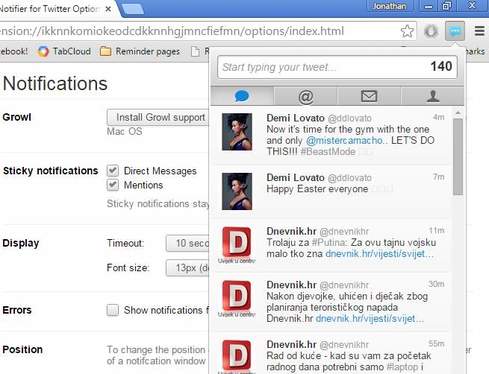Click the Notifications heading
Image resolution: width=489 pixels, height=374 pixels.
[55, 83]
